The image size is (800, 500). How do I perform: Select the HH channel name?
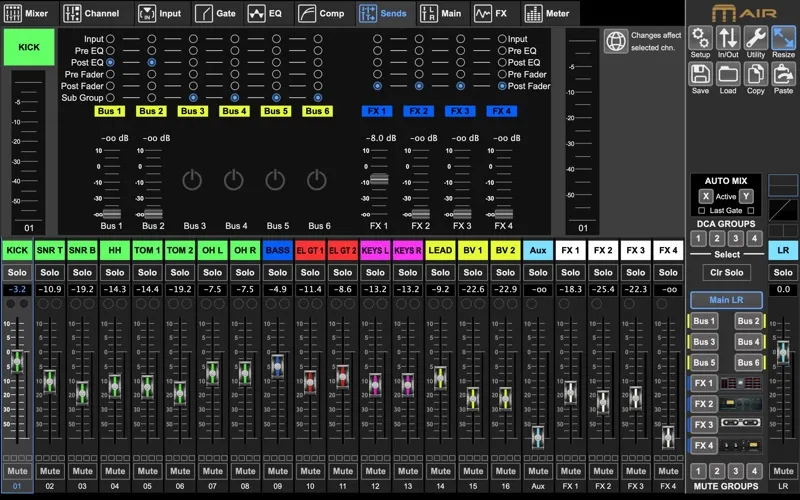(x=115, y=251)
